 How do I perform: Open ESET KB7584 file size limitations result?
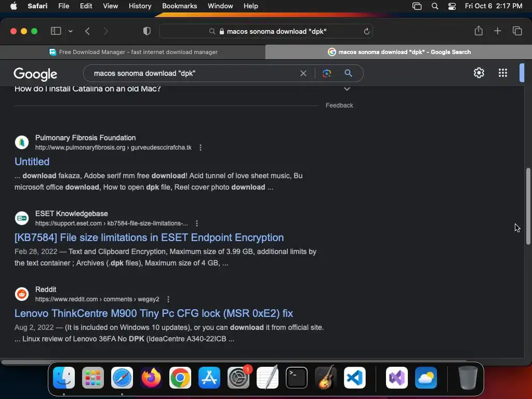pyautogui.click(x=149, y=237)
